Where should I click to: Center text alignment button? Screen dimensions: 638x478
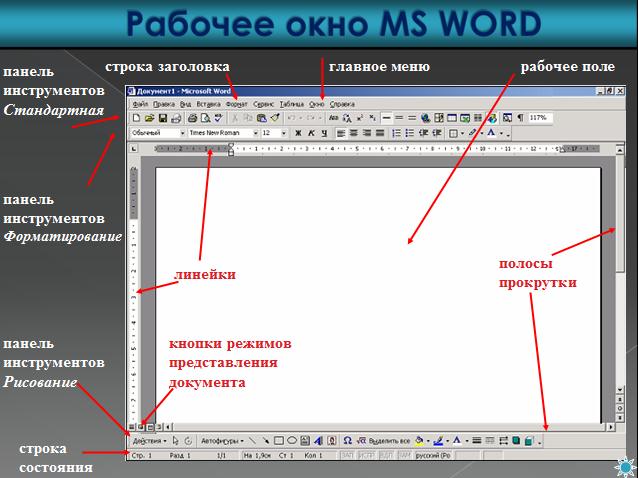(354, 133)
